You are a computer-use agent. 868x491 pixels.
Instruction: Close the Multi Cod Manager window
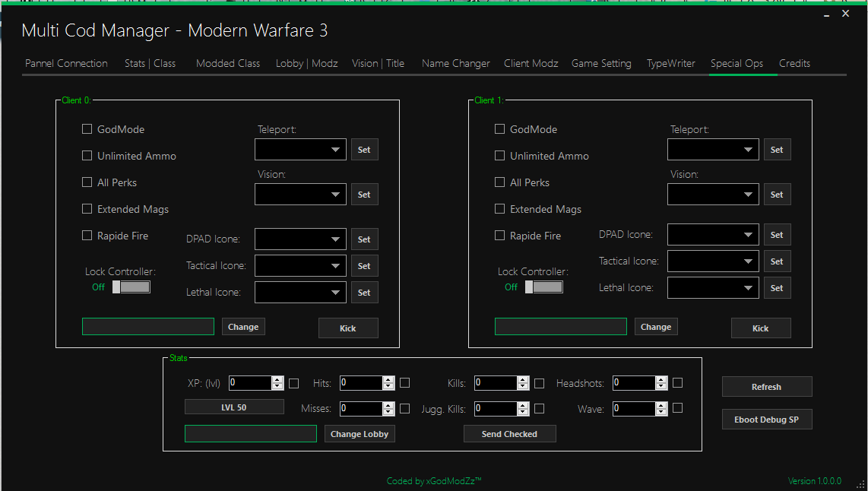pos(845,14)
